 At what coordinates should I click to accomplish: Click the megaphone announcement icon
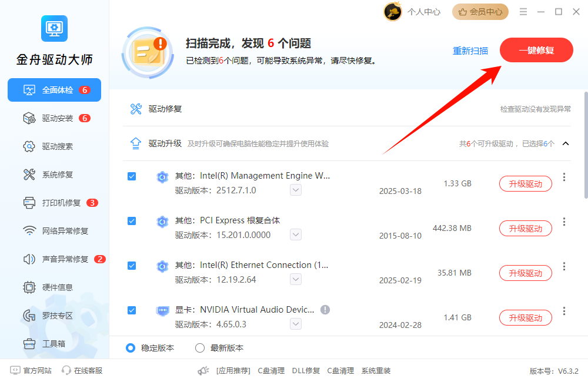tap(203, 371)
